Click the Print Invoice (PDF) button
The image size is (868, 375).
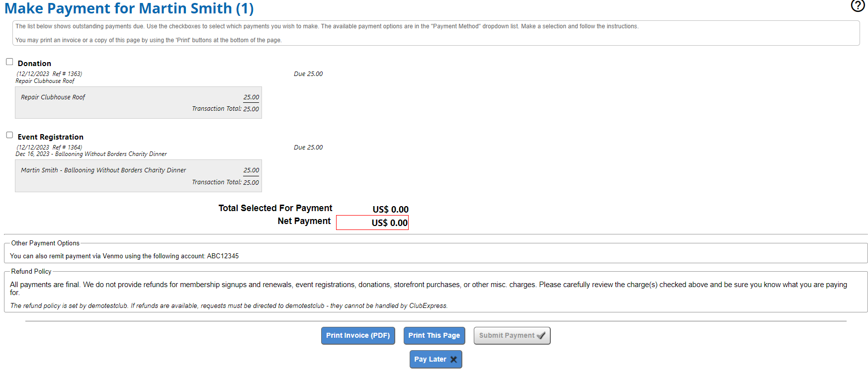357,335
